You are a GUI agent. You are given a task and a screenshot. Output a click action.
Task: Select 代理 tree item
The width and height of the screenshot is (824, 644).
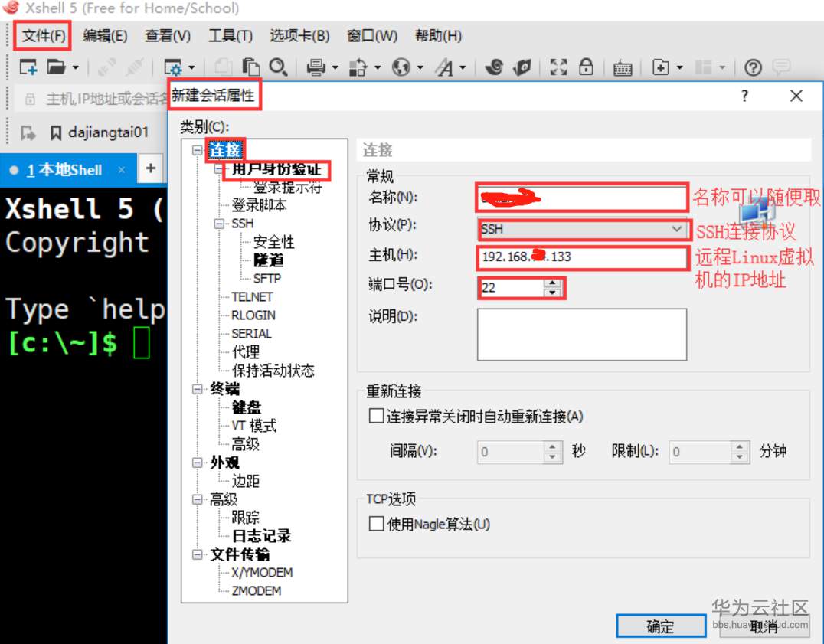point(245,352)
